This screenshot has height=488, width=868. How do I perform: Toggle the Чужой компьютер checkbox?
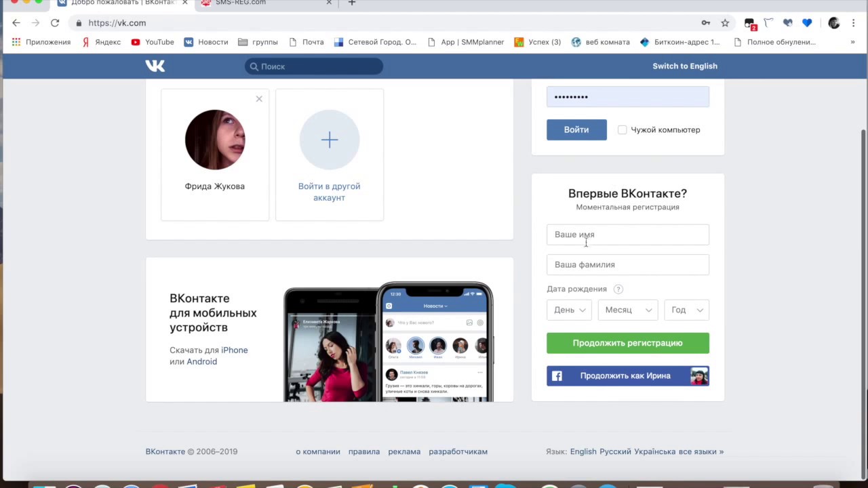[x=623, y=129]
